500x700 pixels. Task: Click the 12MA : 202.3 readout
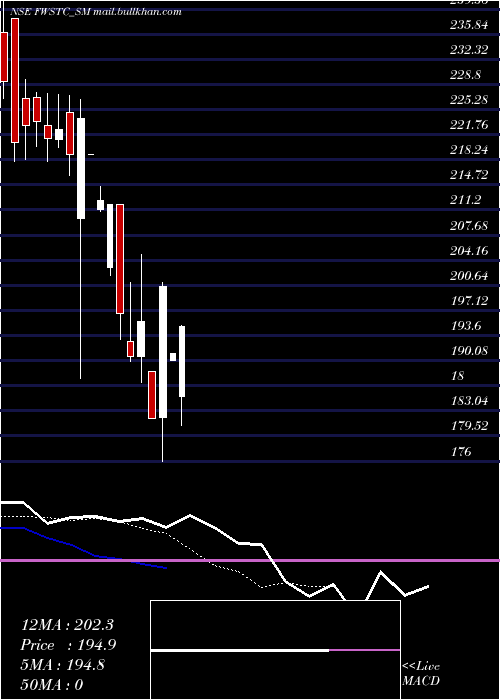pyautogui.click(x=67, y=625)
